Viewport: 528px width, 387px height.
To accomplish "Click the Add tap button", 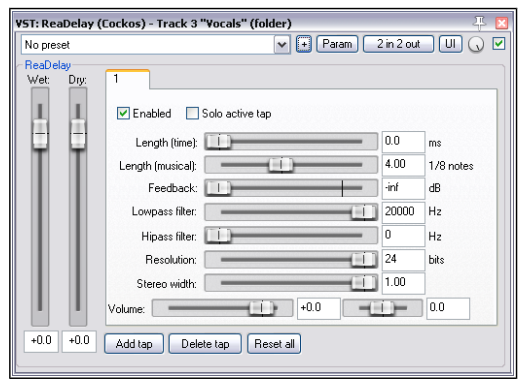I will coord(134,344).
